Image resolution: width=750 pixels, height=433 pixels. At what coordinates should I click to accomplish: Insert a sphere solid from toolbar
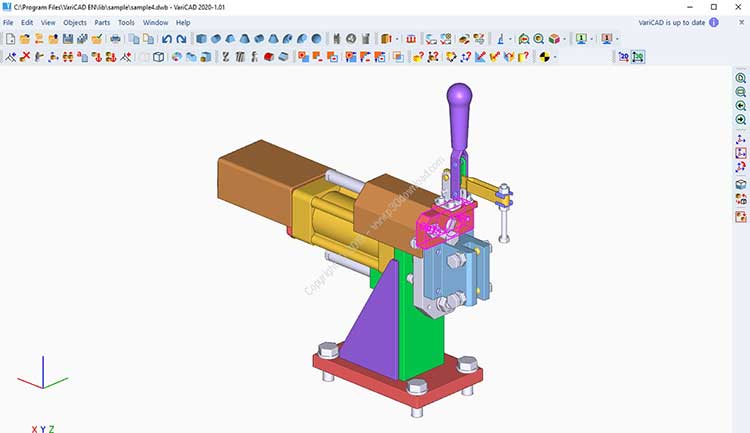click(x=316, y=39)
